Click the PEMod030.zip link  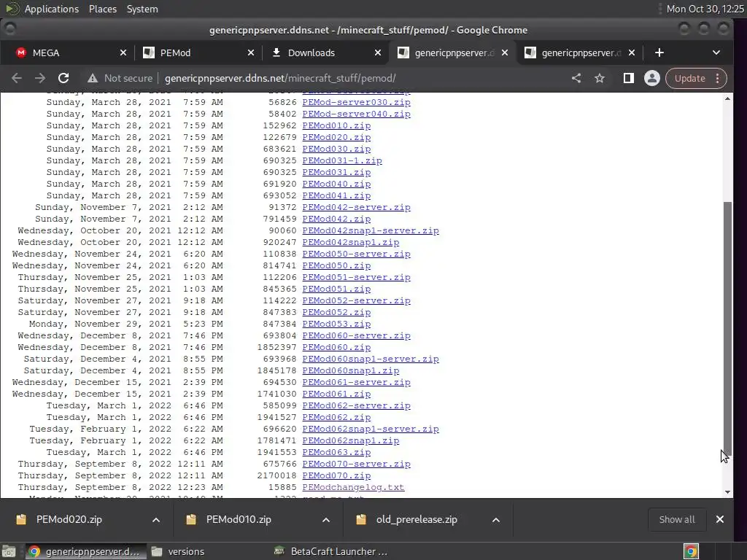336,149
